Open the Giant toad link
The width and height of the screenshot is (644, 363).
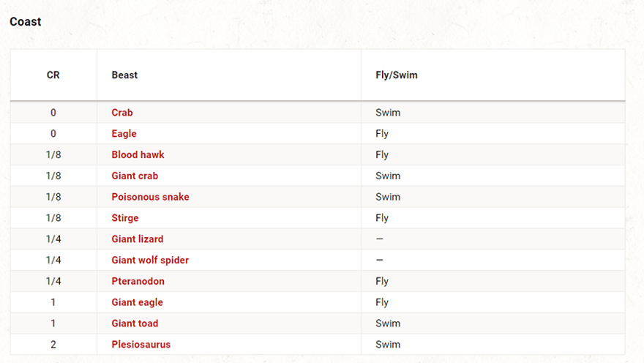pos(135,323)
